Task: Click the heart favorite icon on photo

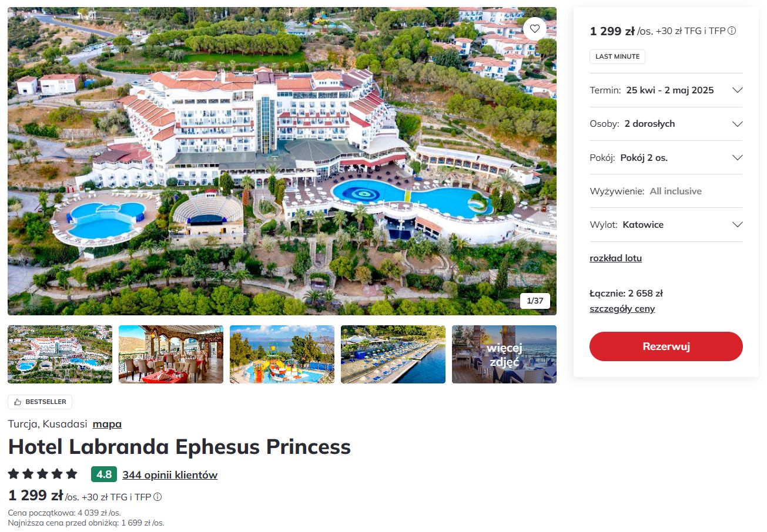Action: pyautogui.click(x=534, y=29)
